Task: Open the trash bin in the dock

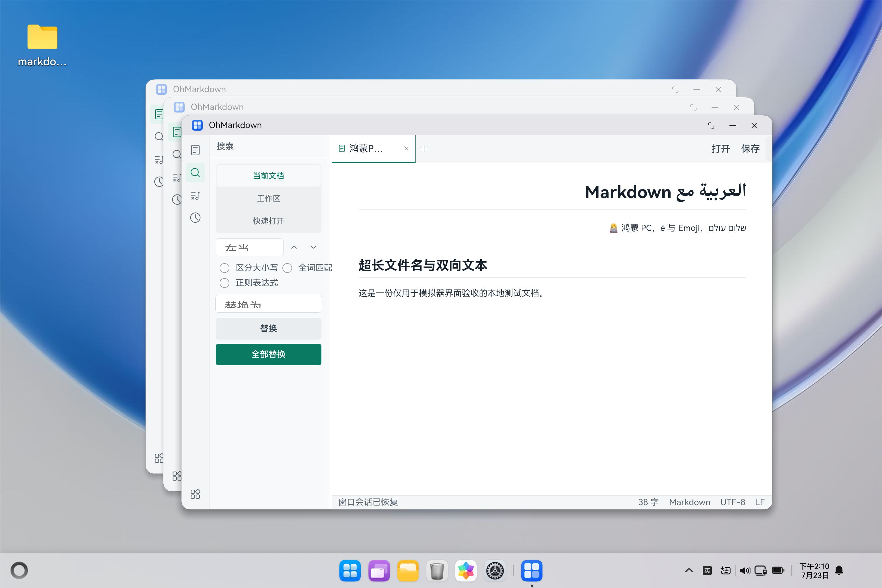Action: [x=437, y=571]
